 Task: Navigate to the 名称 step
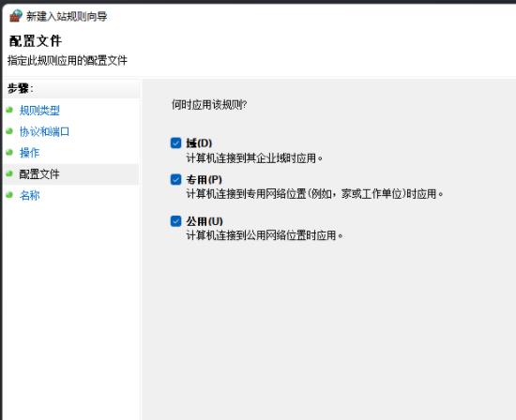point(29,195)
